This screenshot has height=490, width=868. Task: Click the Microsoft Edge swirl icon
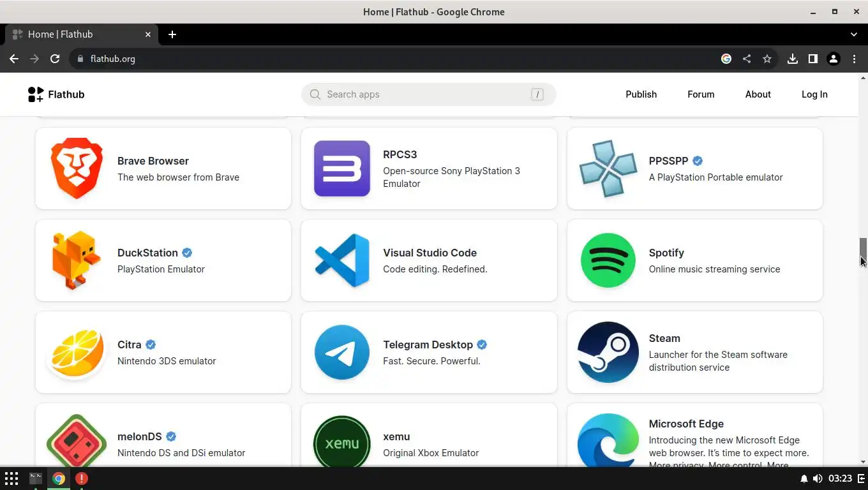(x=608, y=442)
